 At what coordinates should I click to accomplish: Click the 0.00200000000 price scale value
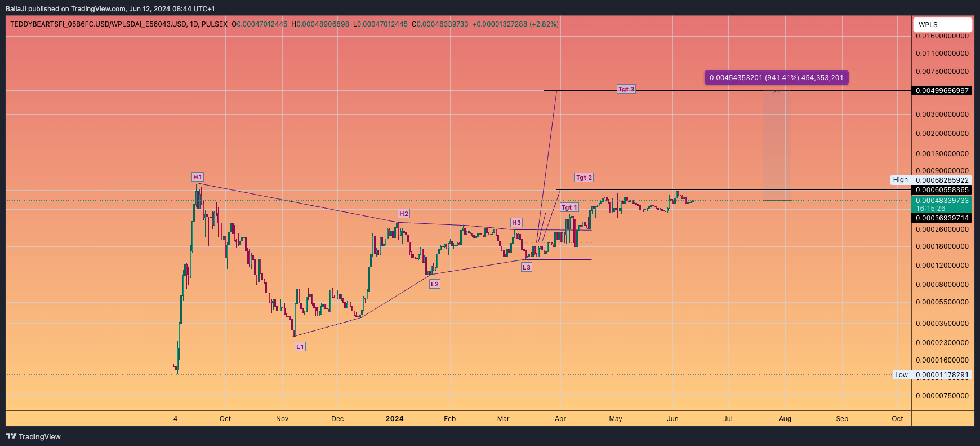[x=942, y=134]
